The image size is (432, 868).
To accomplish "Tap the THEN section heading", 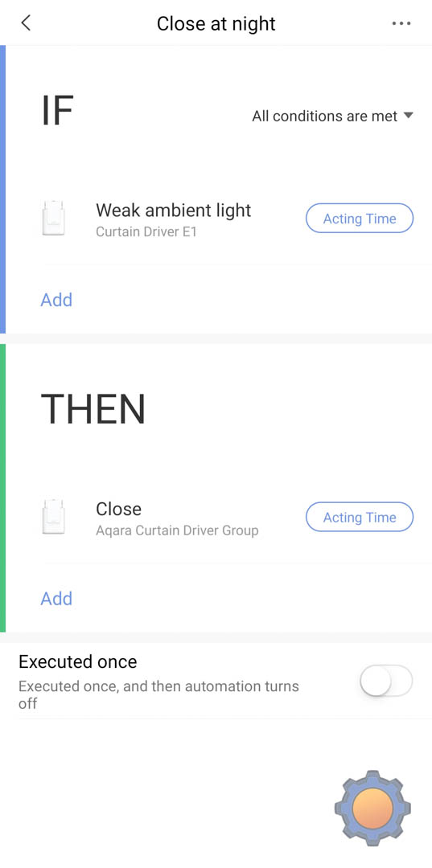I will tap(93, 409).
